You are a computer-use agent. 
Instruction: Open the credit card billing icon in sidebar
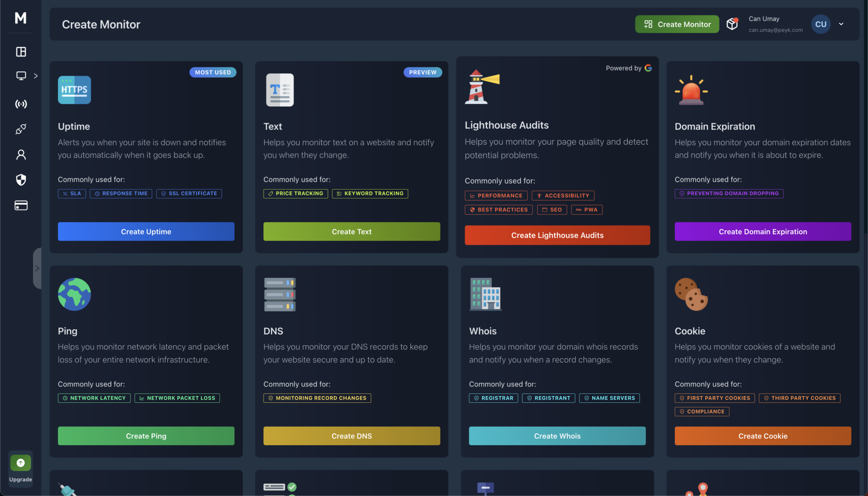[21, 206]
